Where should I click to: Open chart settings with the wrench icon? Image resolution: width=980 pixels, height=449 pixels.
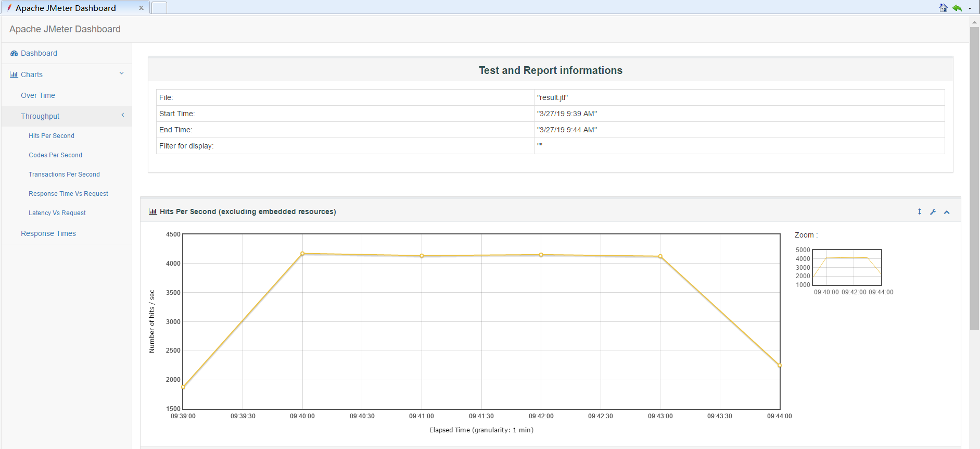coord(933,212)
